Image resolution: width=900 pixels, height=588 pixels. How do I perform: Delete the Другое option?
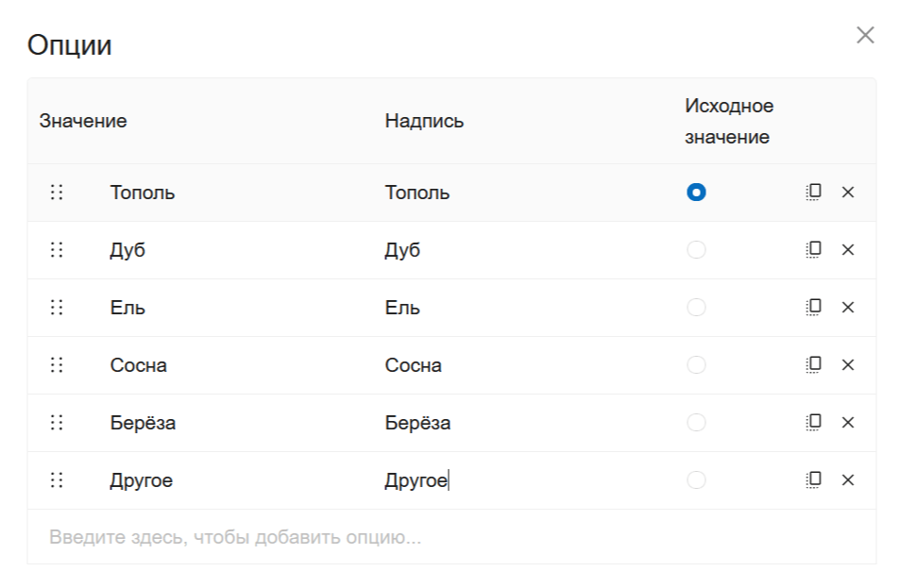(847, 480)
